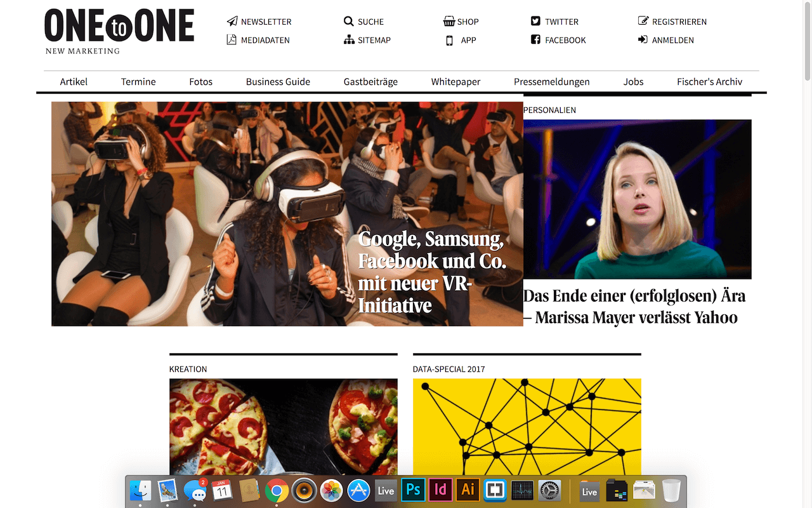Open Pressemeldungen in the navigation bar

click(x=552, y=81)
